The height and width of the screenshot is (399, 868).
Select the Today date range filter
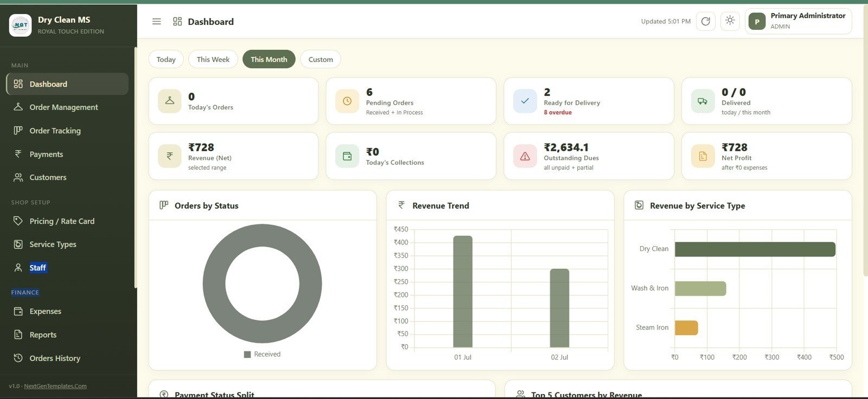coord(166,59)
